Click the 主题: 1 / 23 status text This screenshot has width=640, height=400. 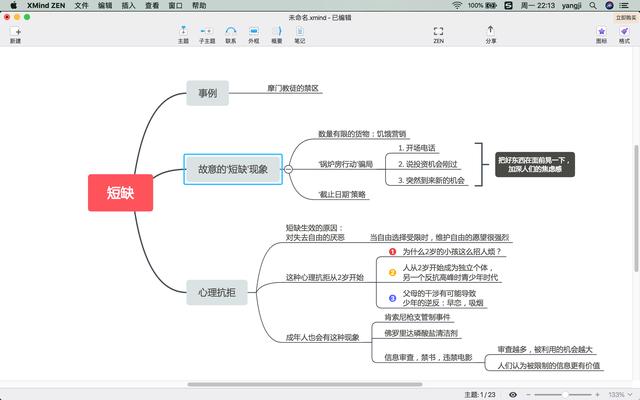click(480, 395)
